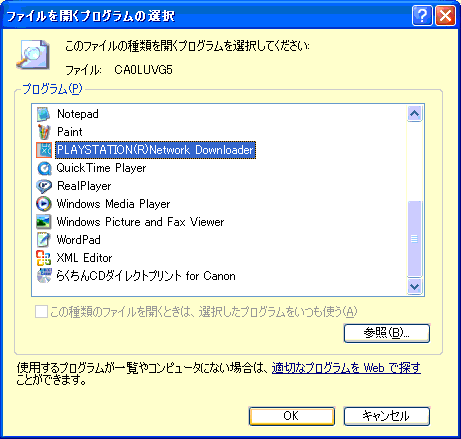Click the RealPlayer icon
Viewport: 461px width, 439px height.
click(44, 186)
